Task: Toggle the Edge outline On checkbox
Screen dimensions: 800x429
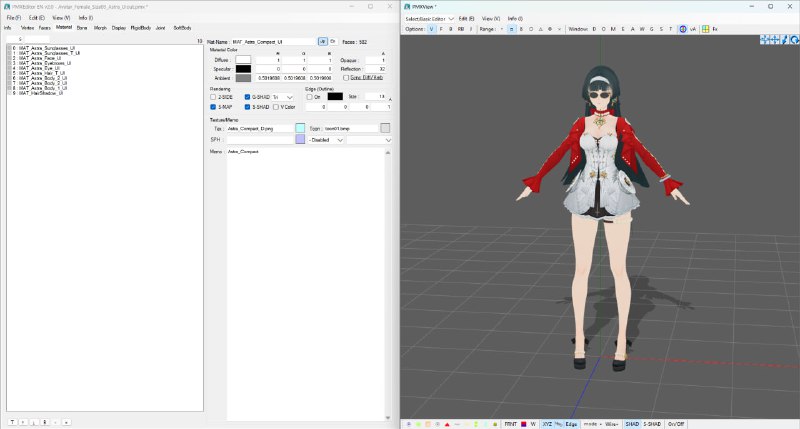Action: [310, 96]
